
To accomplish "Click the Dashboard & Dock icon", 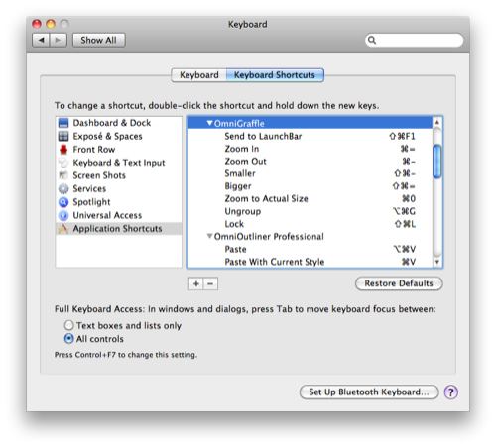I will point(63,123).
